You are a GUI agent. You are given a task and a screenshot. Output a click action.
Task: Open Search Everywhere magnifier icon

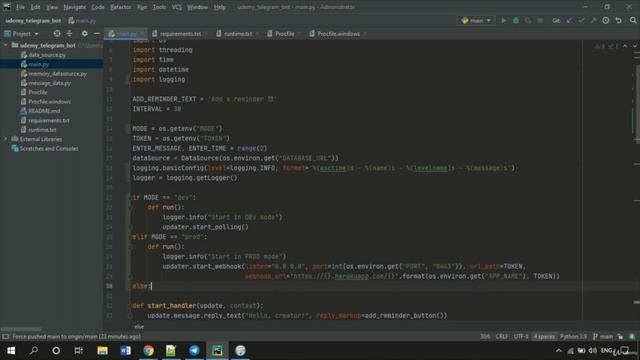pos(633,20)
